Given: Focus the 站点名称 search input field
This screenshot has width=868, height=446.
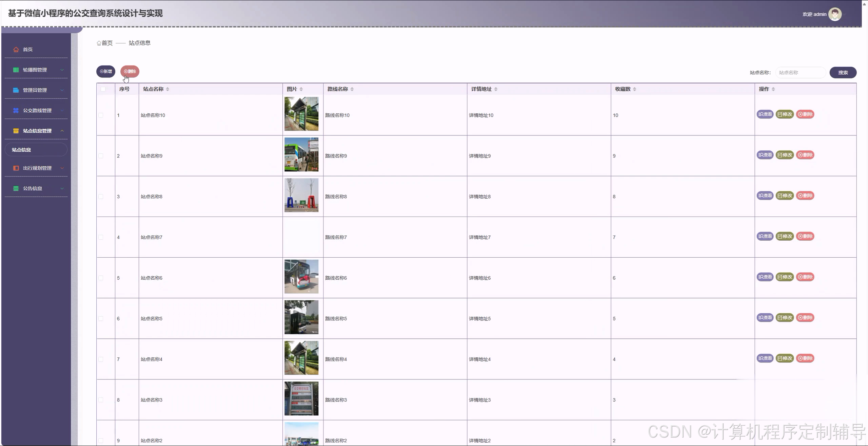Looking at the screenshot, I should pos(800,73).
